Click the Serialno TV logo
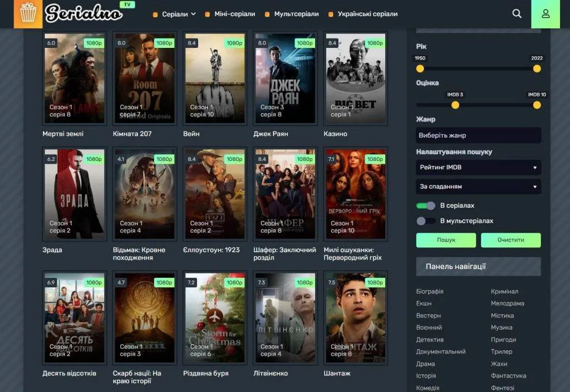Screen dimensions: 570x392 pos(89,12)
